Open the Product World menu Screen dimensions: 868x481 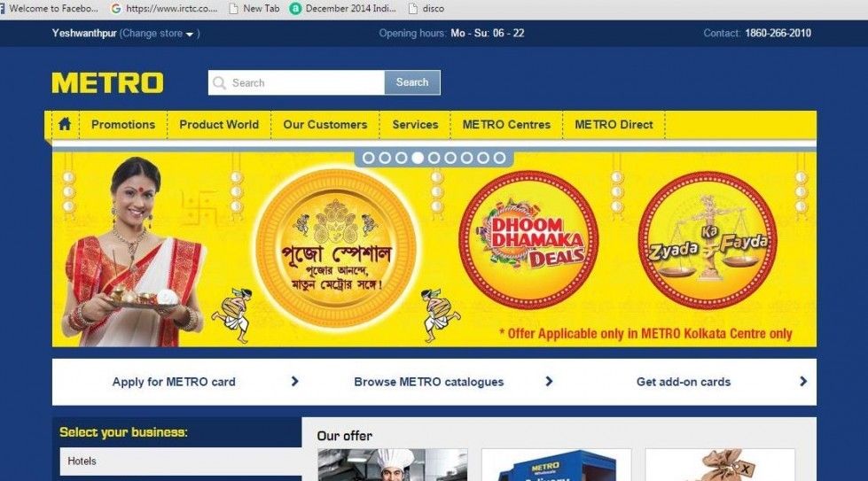pos(219,124)
